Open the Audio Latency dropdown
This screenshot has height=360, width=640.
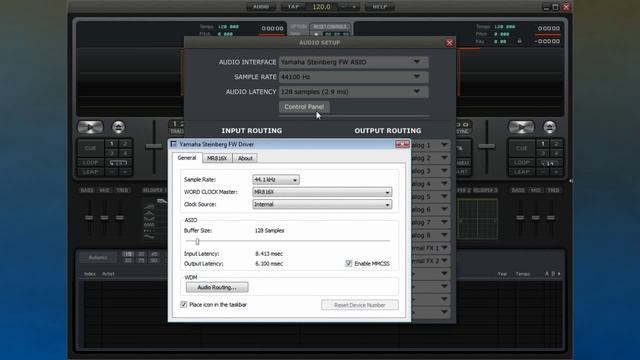point(353,92)
